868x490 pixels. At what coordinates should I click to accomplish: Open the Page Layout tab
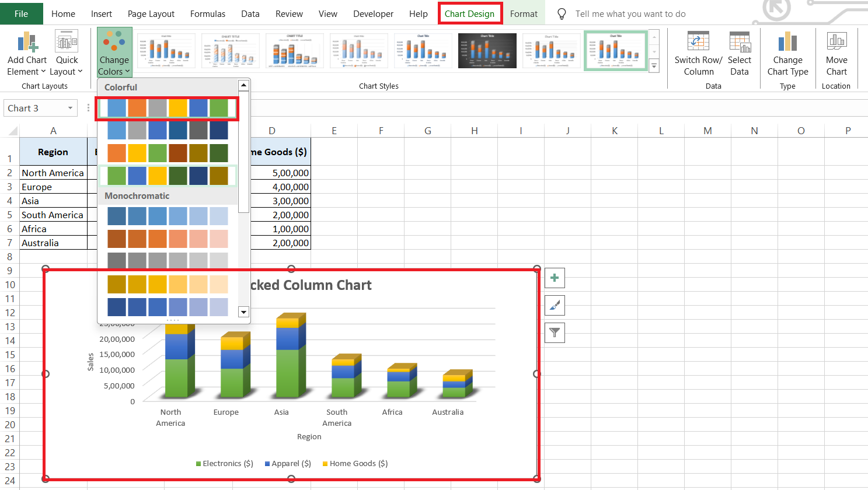pos(151,13)
